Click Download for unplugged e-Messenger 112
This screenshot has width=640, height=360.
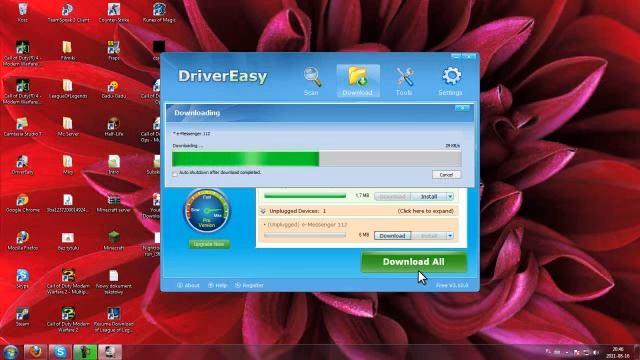pos(392,236)
